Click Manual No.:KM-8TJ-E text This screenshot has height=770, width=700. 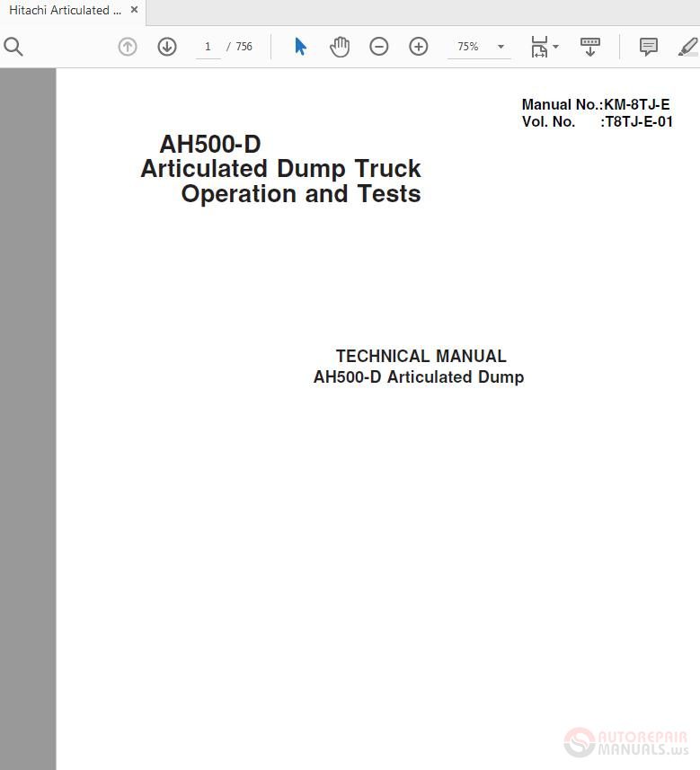596,104
